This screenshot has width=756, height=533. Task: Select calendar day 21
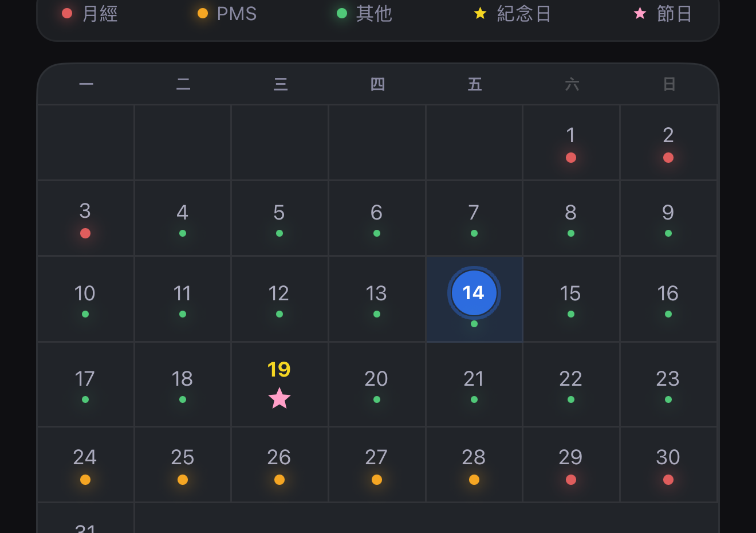coord(474,384)
